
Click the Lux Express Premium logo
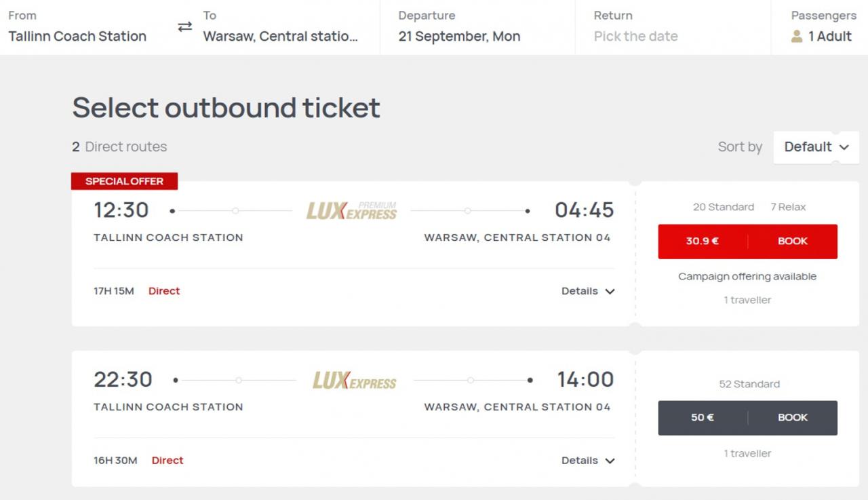[351, 211]
